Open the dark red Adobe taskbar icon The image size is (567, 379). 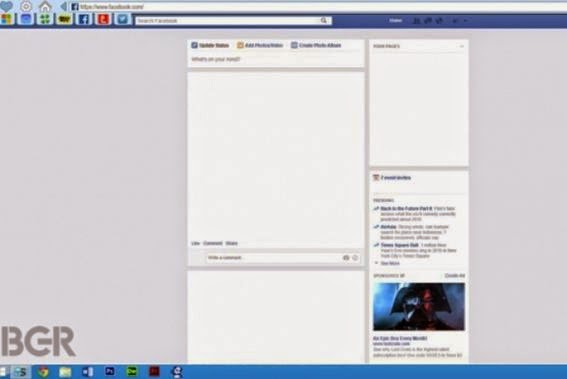point(154,371)
